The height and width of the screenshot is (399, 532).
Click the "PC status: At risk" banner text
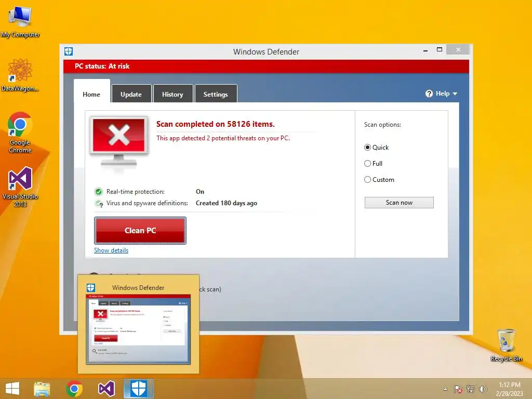(102, 66)
